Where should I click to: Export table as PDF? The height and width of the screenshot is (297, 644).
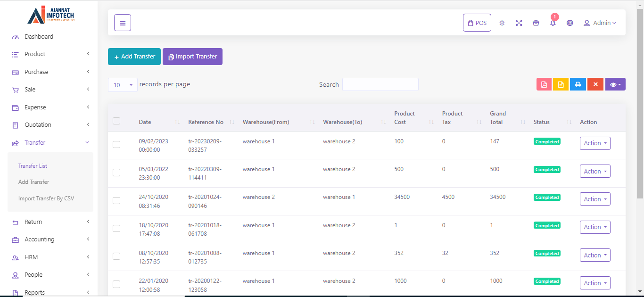pos(544,84)
